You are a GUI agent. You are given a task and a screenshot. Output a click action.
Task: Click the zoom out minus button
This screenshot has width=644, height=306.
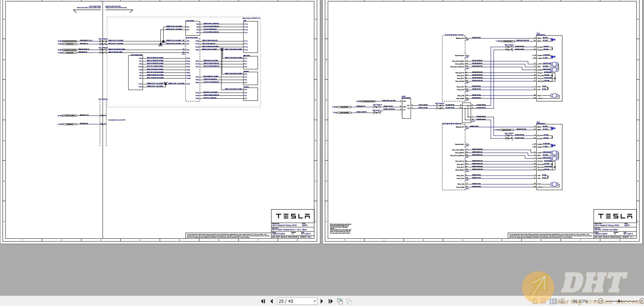click(600, 301)
